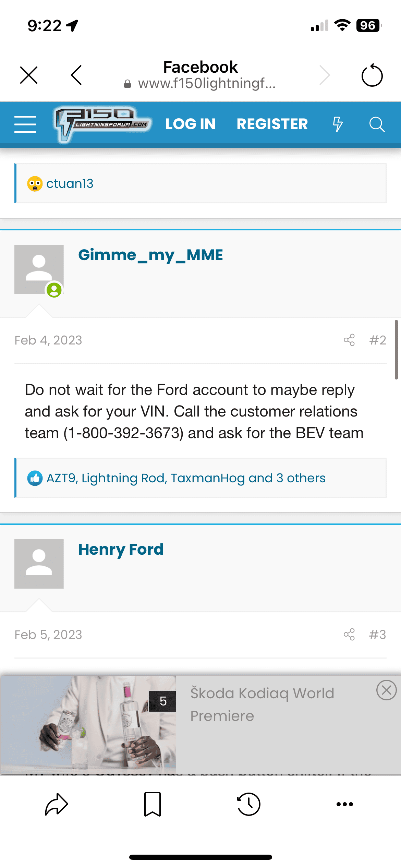Open the three-dot more options menu

[x=345, y=804]
